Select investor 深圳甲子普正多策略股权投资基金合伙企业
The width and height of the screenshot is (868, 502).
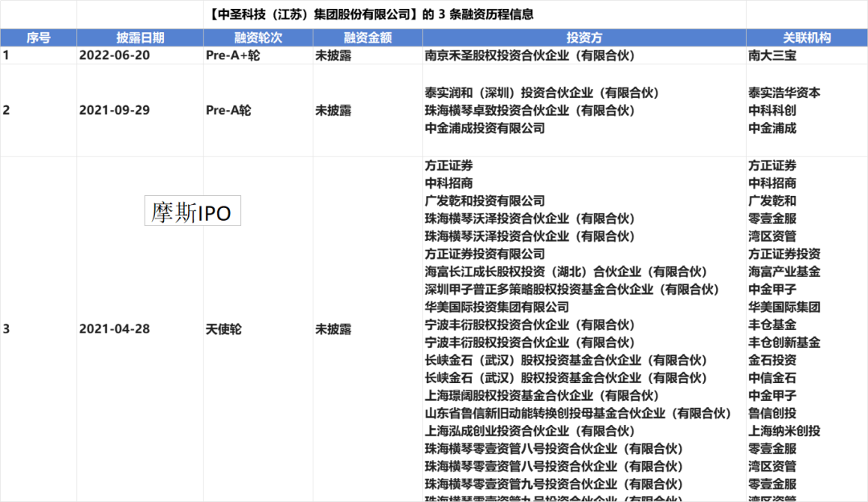[x=572, y=289]
